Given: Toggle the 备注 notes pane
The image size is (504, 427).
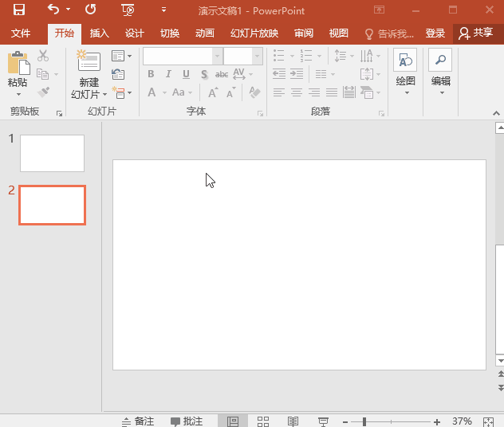Looking at the screenshot, I should pyautogui.click(x=138, y=421).
